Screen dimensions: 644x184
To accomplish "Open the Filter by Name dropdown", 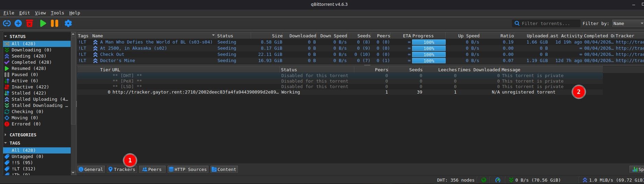I will point(628,23).
